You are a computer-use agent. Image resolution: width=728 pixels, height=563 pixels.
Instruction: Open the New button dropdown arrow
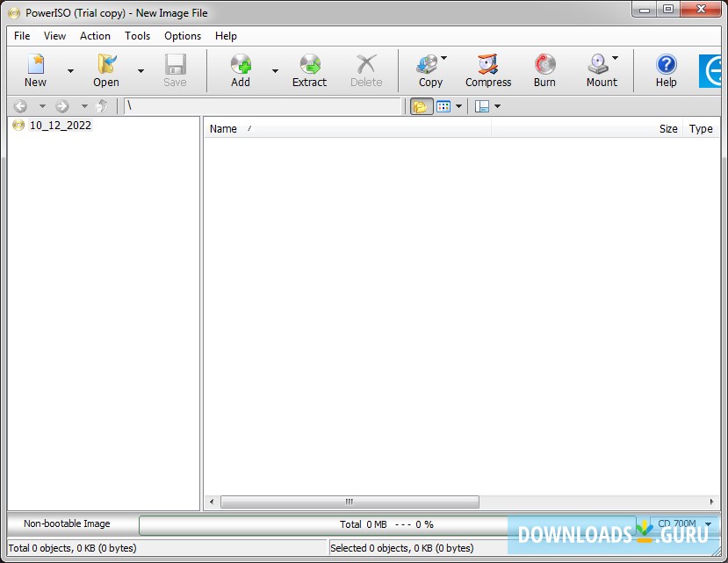pyautogui.click(x=70, y=71)
